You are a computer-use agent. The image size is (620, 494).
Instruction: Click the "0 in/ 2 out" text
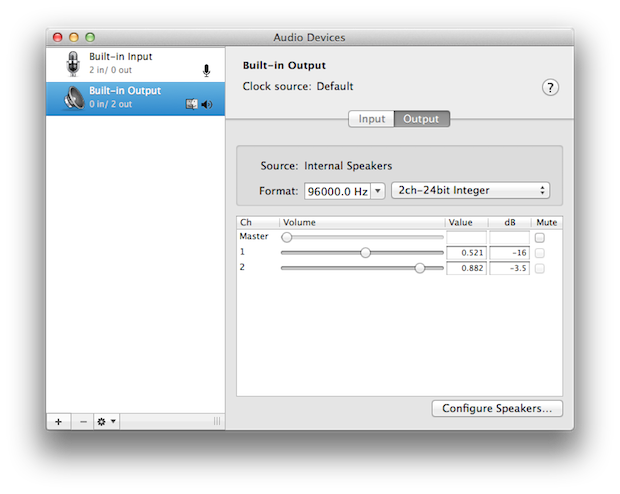pos(110,104)
